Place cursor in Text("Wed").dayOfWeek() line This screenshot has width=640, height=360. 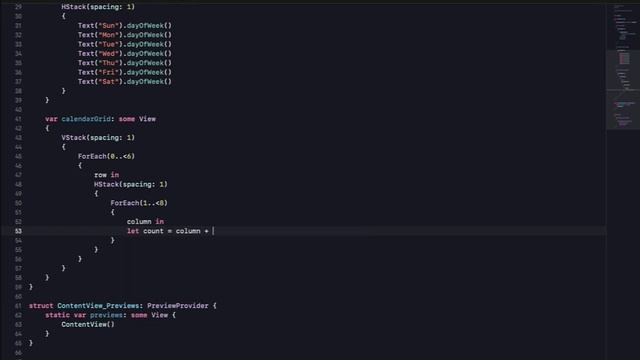[x=124, y=53]
